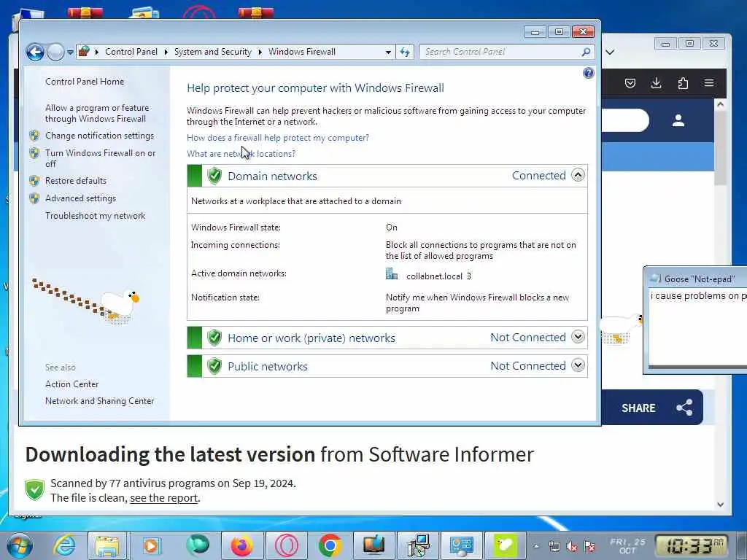Screen dimensions: 747x560
Task: Click Goose Not-epad note window text
Action: pyautogui.click(x=698, y=296)
